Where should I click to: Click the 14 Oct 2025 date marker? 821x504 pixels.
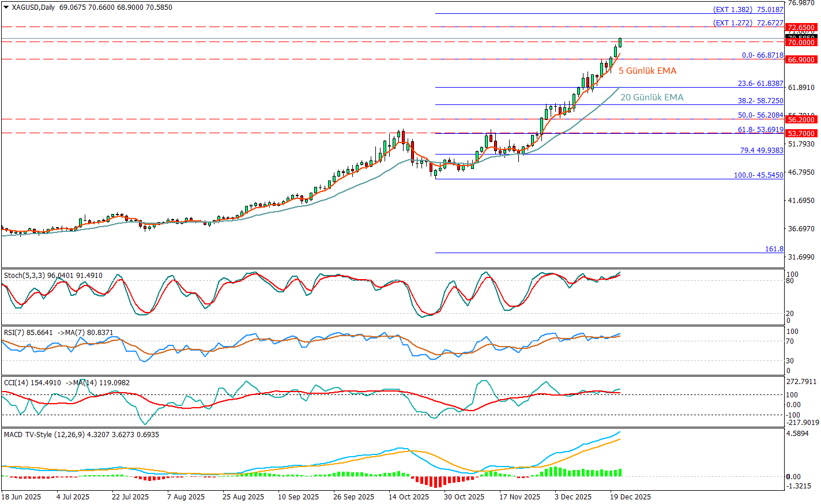(x=408, y=497)
